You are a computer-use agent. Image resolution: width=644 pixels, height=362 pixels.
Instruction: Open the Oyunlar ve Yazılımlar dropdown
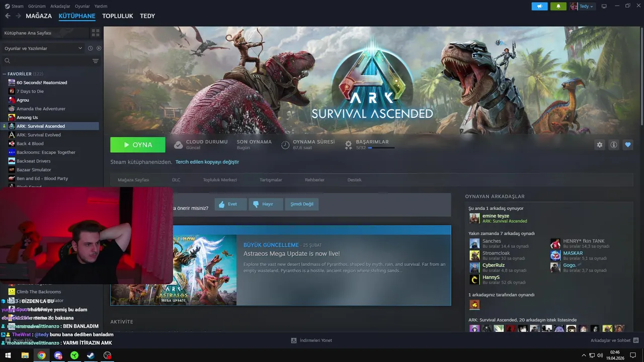point(43,48)
